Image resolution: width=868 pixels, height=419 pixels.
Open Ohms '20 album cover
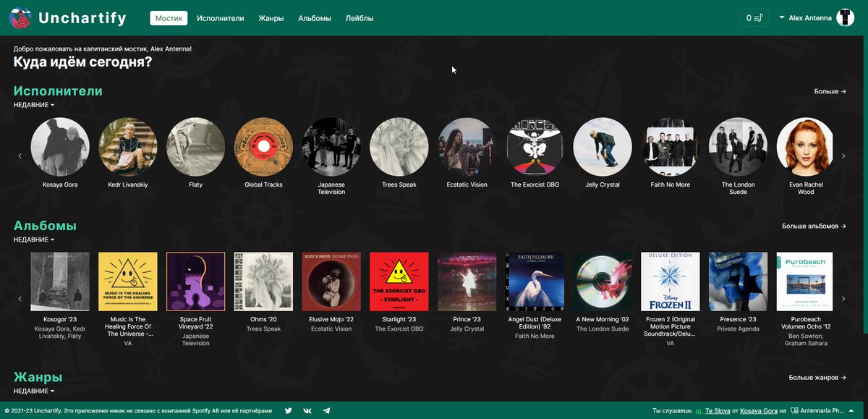point(263,282)
